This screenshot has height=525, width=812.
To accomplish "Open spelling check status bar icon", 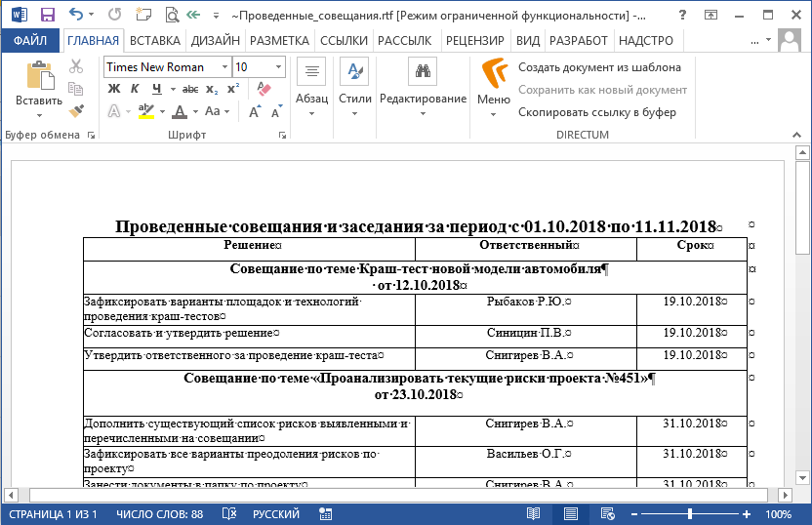I will click(x=229, y=513).
